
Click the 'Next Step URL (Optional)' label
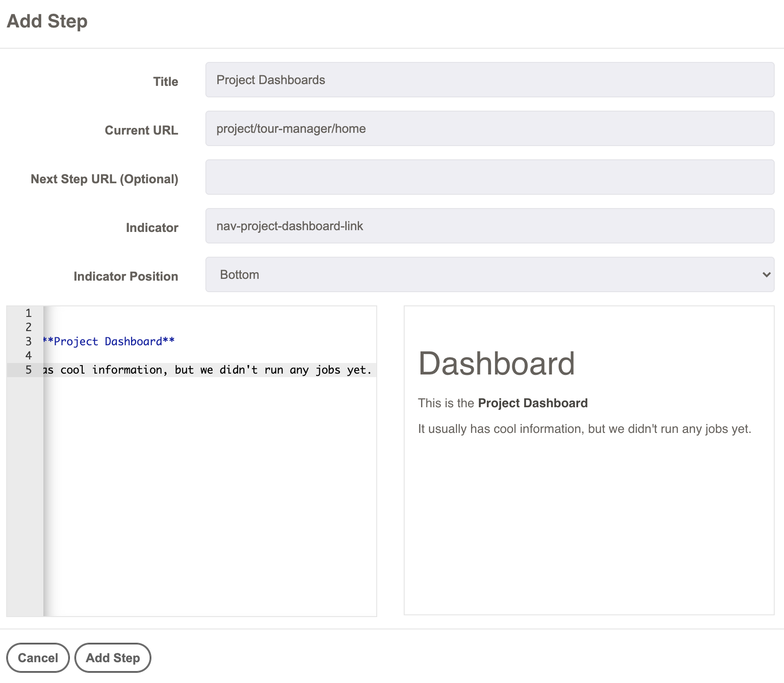click(104, 179)
